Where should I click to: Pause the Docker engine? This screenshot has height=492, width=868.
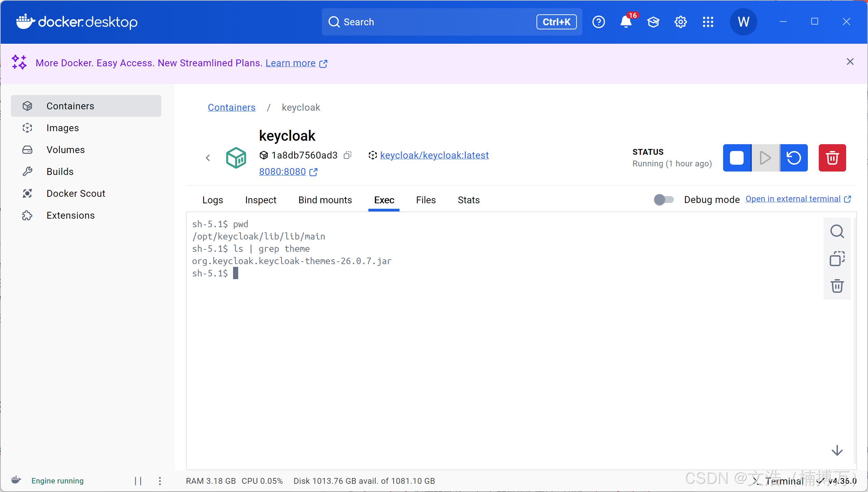138,481
